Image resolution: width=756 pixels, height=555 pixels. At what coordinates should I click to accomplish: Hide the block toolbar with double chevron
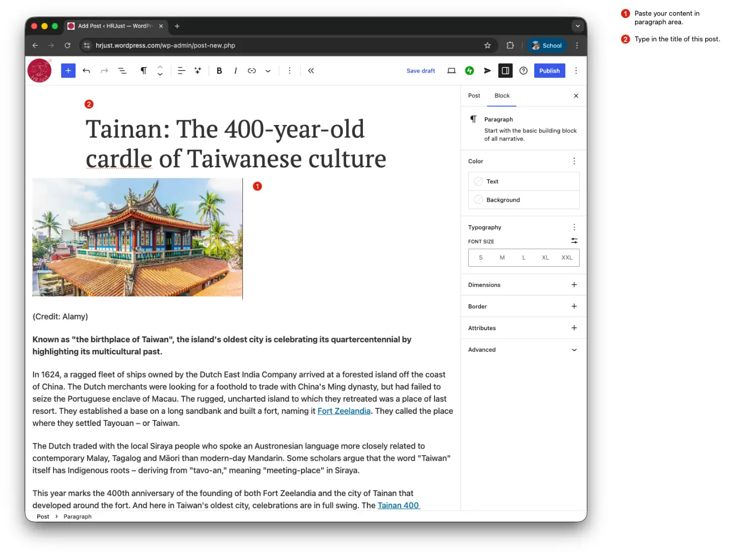[x=311, y=71]
